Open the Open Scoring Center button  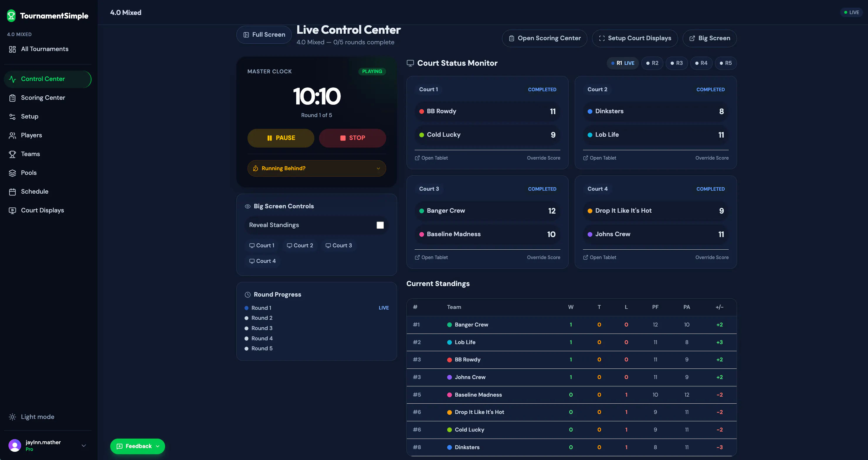pos(545,38)
